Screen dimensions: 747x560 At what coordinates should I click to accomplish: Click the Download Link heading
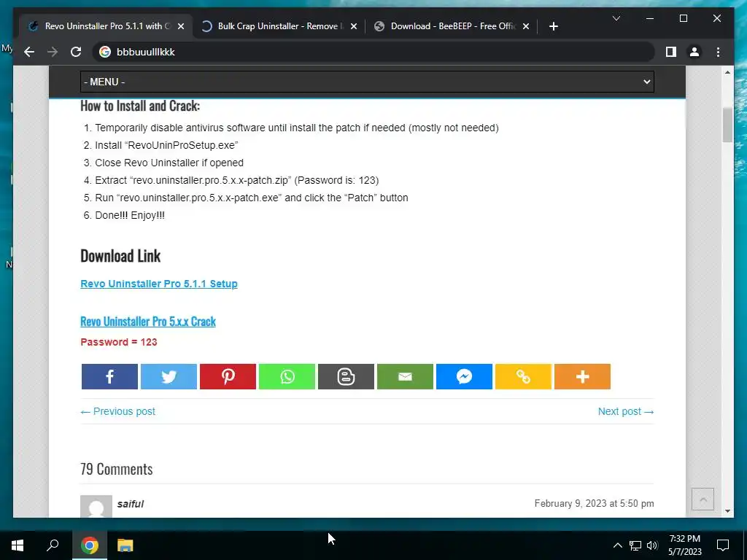tap(120, 256)
